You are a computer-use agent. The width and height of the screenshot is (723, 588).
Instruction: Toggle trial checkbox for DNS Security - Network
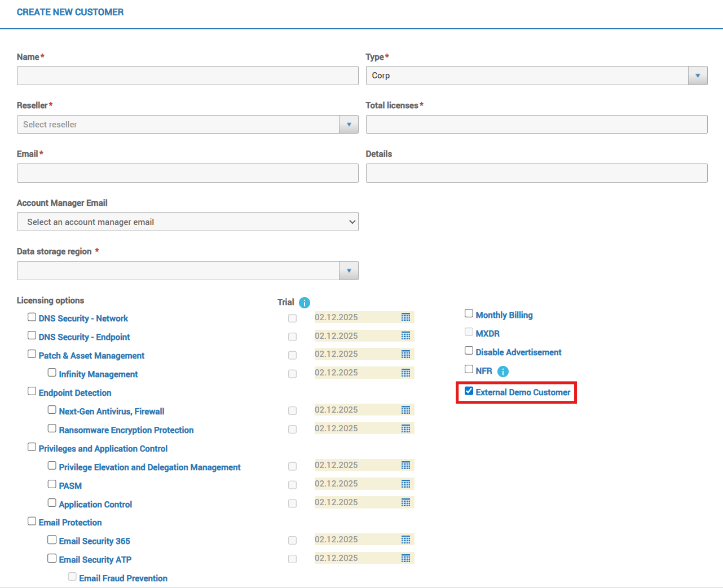point(292,319)
